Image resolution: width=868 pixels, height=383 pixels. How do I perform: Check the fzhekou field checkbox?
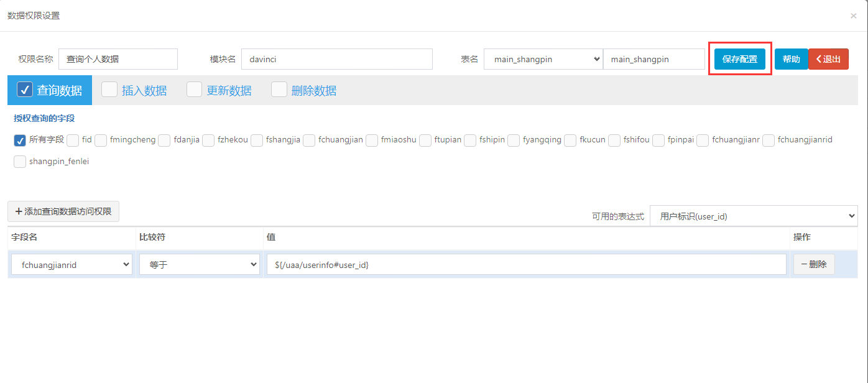pos(208,140)
